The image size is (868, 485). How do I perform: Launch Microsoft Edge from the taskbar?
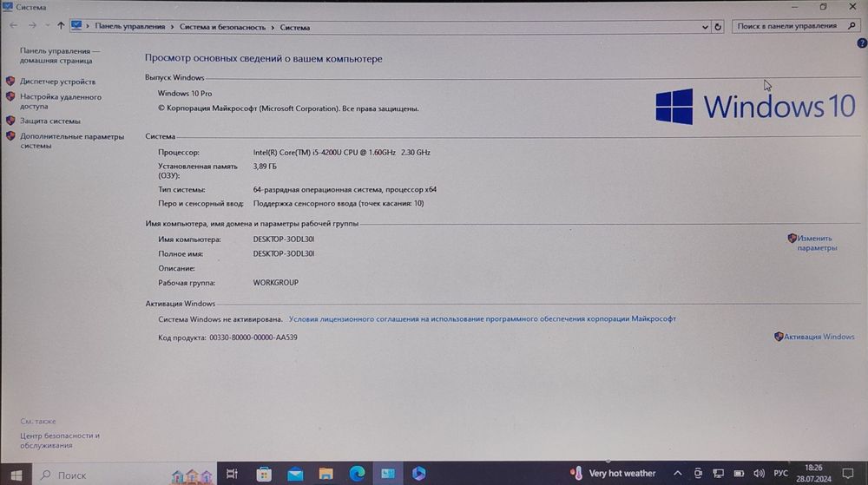coord(357,474)
